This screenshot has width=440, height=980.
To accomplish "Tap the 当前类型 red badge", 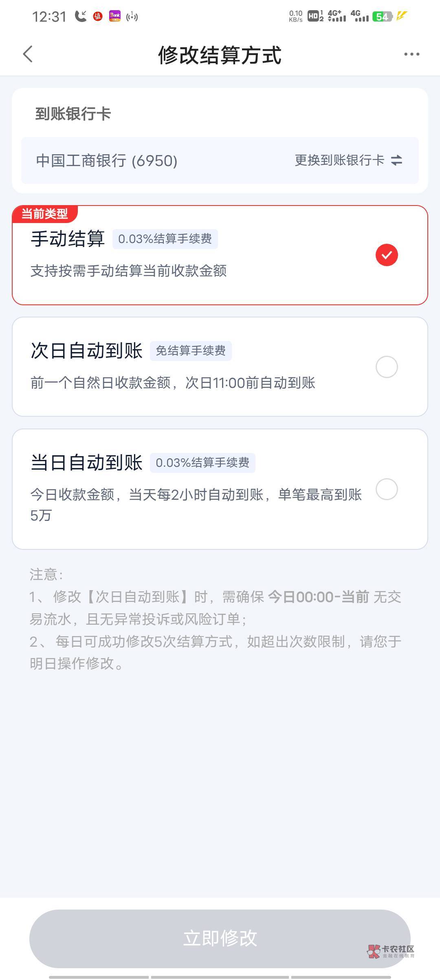I will coord(45,214).
